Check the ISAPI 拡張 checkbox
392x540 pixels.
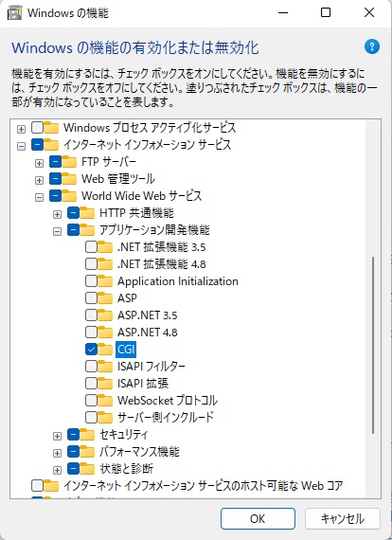click(91, 384)
